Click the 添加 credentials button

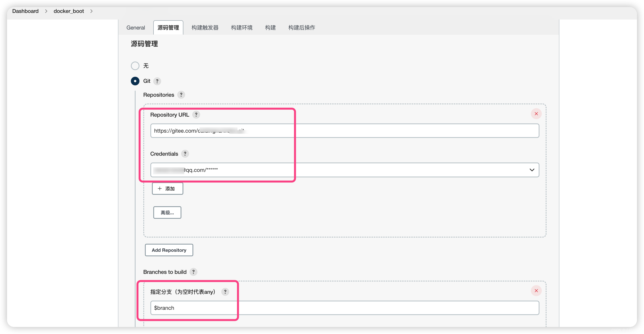click(167, 188)
